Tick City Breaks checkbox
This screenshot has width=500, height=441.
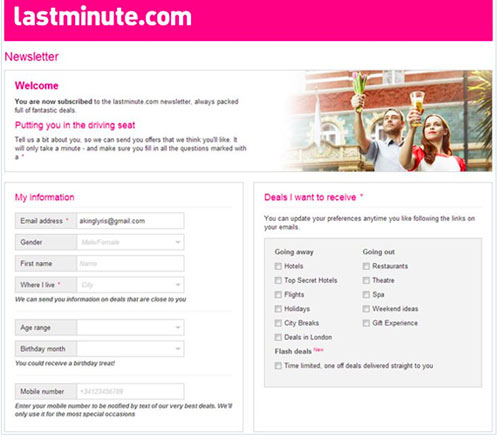click(x=278, y=323)
